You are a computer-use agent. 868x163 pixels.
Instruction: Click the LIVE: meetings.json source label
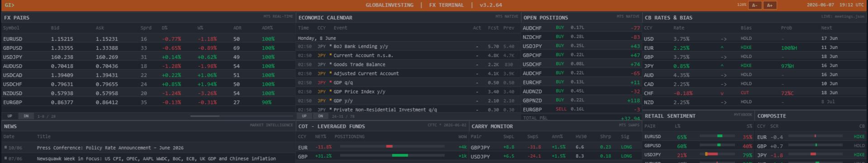(x=843, y=17)
